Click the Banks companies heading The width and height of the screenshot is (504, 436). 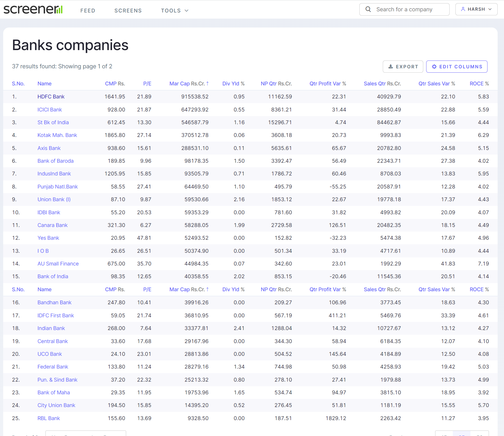pos(70,45)
